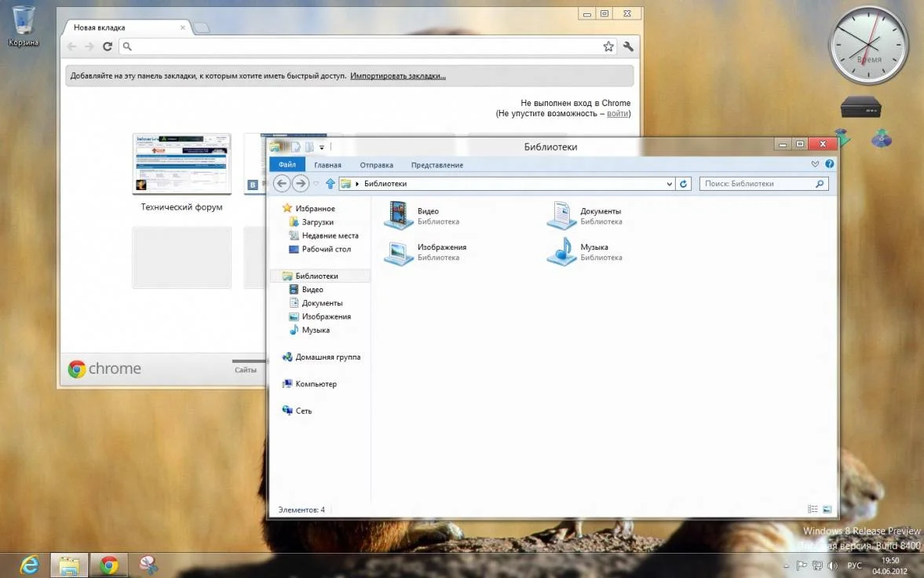This screenshot has width=924, height=578.
Task: Bookmark the page with Chrome's star icon
Action: [608, 46]
